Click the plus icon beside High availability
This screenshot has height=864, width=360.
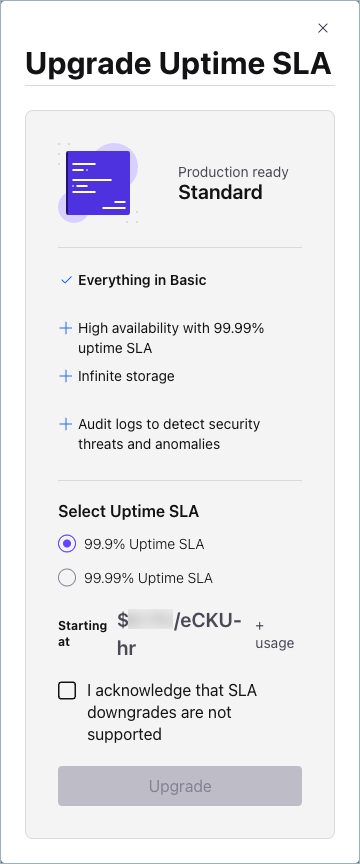[66, 328]
